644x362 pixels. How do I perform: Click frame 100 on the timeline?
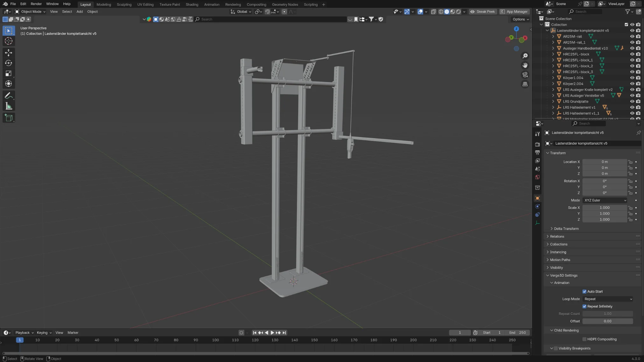215,340
